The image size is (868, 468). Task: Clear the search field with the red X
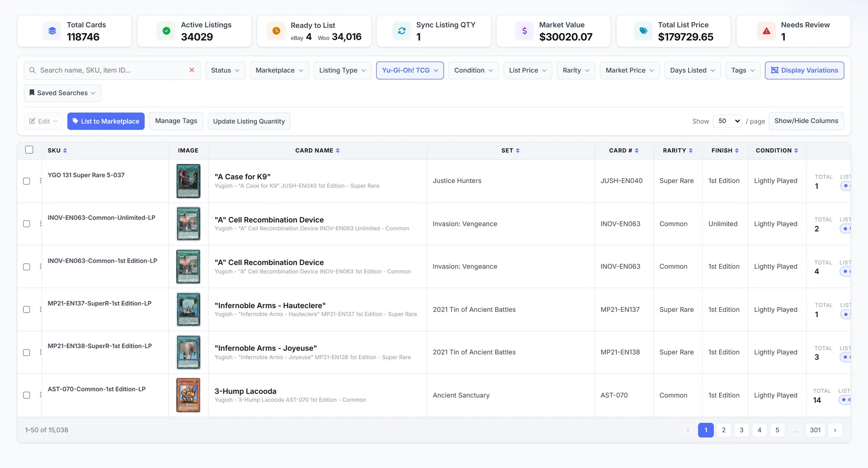click(191, 70)
